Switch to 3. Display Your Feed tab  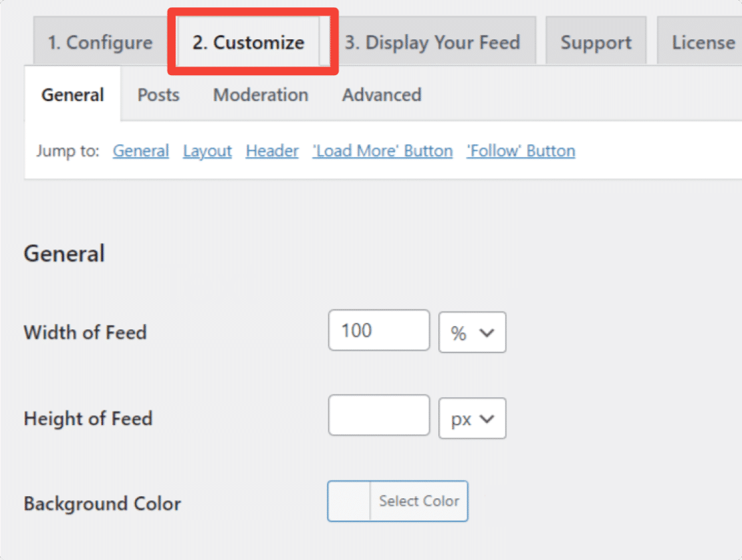tap(432, 43)
